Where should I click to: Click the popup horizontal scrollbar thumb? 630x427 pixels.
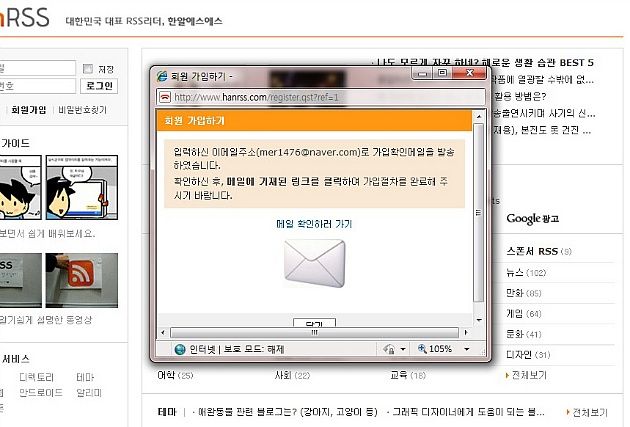coord(314,333)
